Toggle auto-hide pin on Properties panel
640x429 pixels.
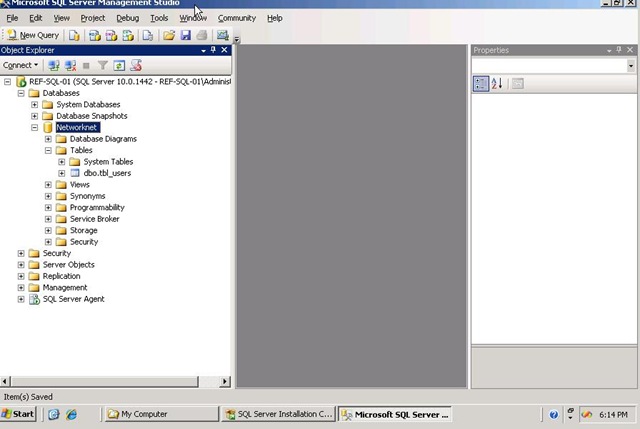619,50
